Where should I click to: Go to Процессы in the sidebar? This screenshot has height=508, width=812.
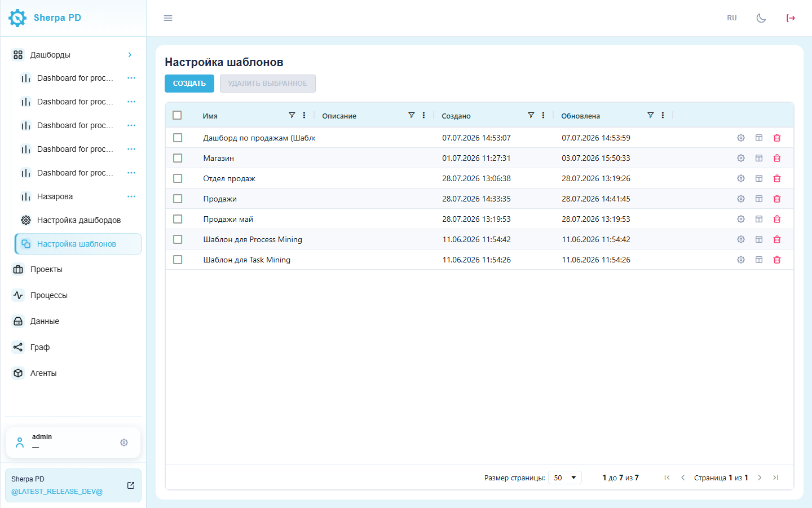point(49,295)
